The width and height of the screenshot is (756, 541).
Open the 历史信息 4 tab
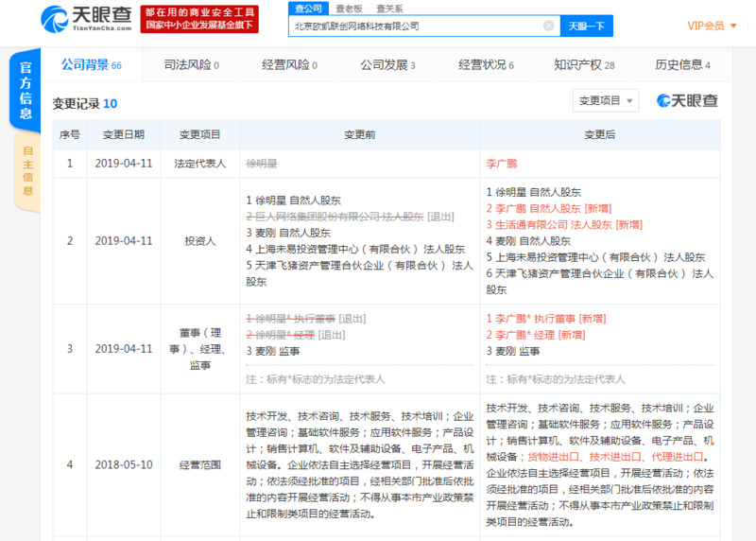pos(682,64)
